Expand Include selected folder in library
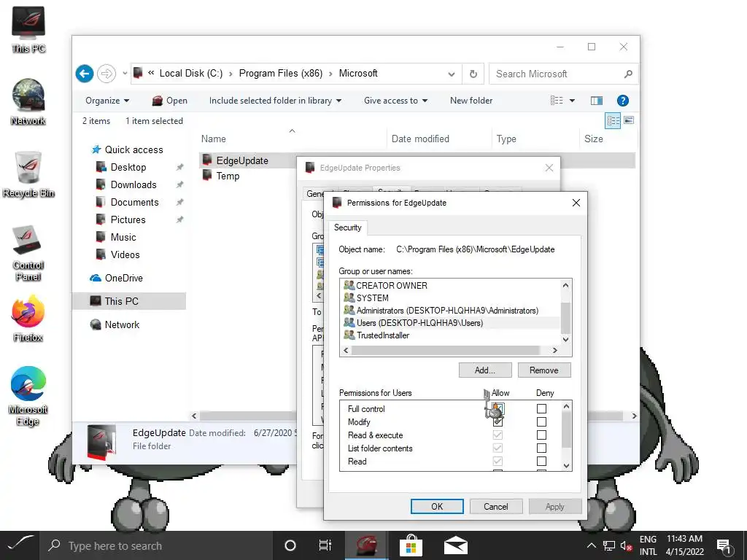This screenshot has width=747, height=560. [275, 101]
